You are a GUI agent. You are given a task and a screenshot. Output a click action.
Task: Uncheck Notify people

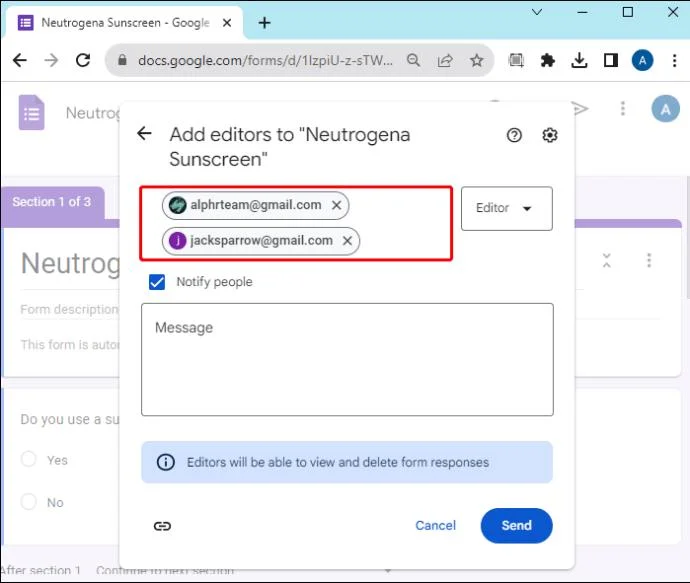(157, 282)
